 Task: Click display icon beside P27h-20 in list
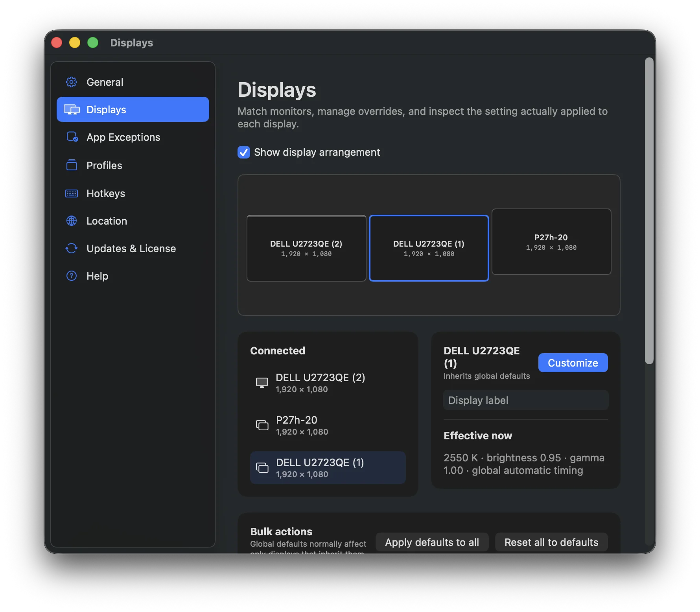coord(262,425)
